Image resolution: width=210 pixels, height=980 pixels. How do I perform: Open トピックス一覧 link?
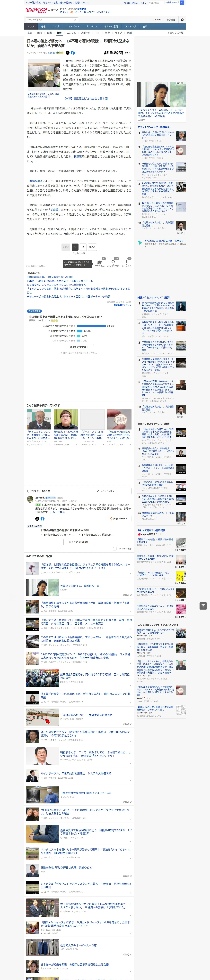[175, 33]
